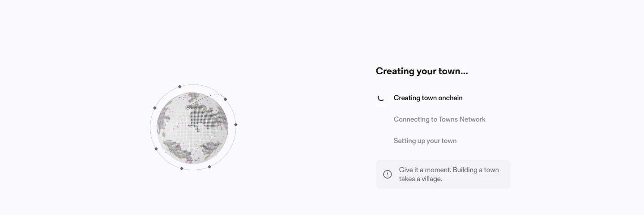This screenshot has height=215, width=644.
Task: Select the rightmost diamond on the orbit ring
Action: click(x=236, y=125)
